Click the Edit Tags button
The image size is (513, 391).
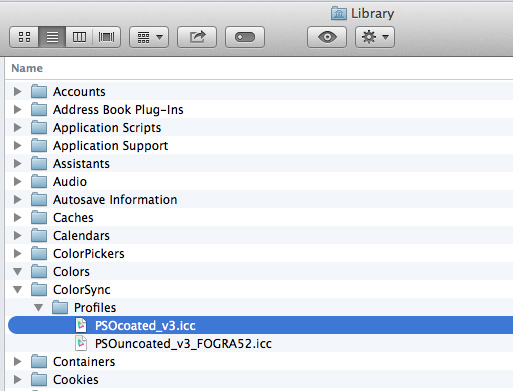tap(245, 37)
